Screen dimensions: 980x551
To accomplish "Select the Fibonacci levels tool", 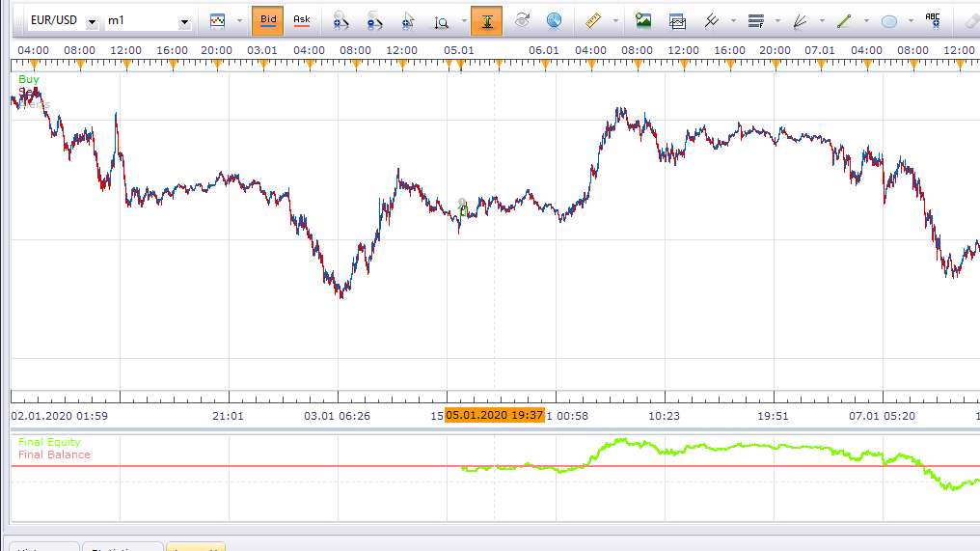I will pyautogui.click(x=755, y=21).
